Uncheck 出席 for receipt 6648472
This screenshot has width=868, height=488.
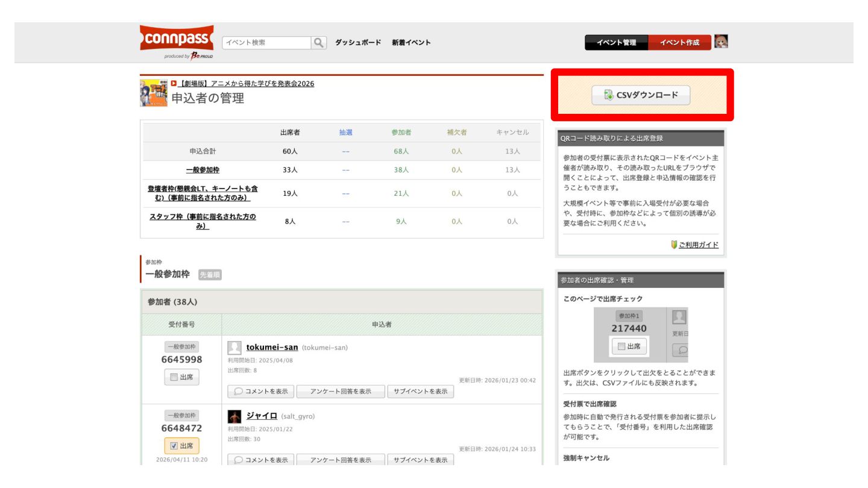pyautogui.click(x=181, y=446)
